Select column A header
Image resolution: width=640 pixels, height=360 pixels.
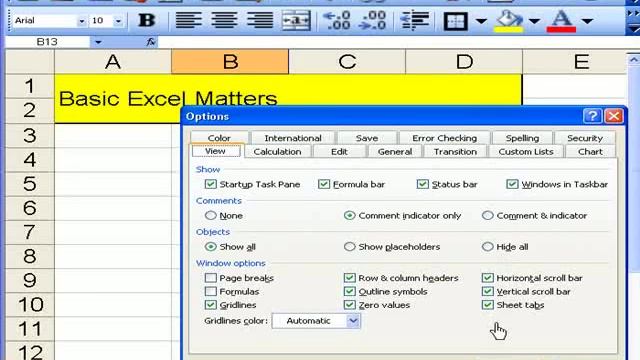pos(113,62)
